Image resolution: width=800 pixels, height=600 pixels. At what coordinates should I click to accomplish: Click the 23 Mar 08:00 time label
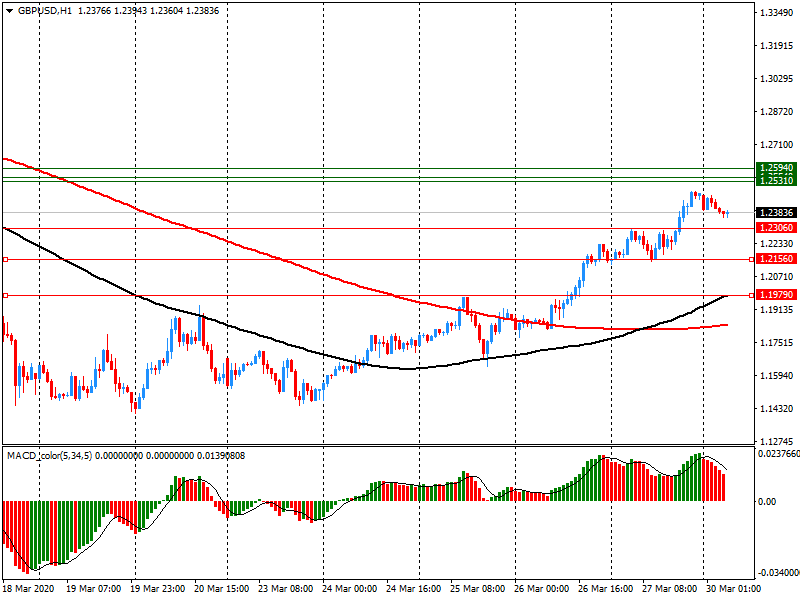click(286, 589)
